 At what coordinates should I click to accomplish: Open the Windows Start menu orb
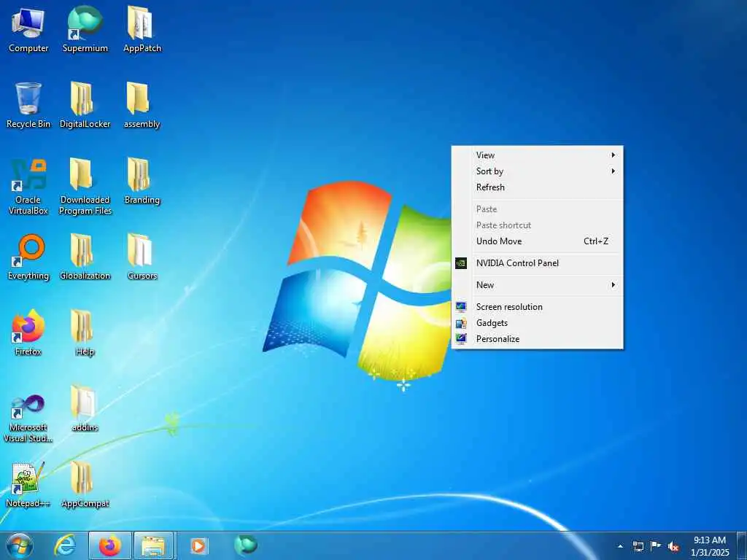click(x=20, y=545)
